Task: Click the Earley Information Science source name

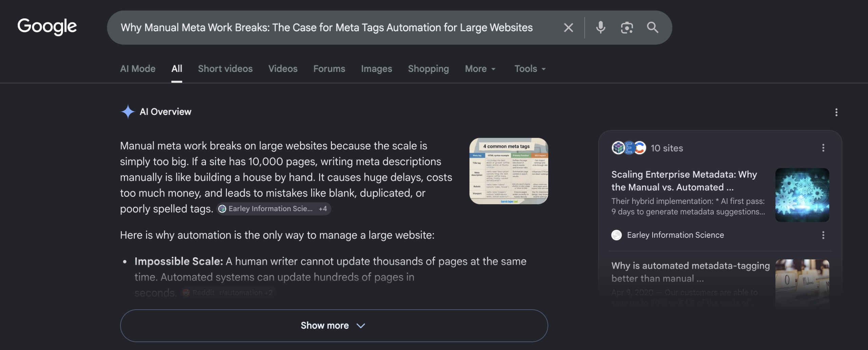Action: (675, 235)
